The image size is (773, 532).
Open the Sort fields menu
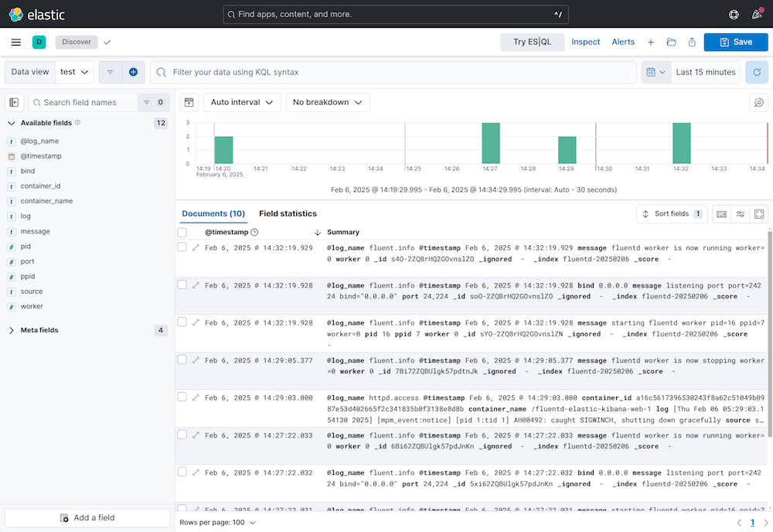tap(672, 214)
